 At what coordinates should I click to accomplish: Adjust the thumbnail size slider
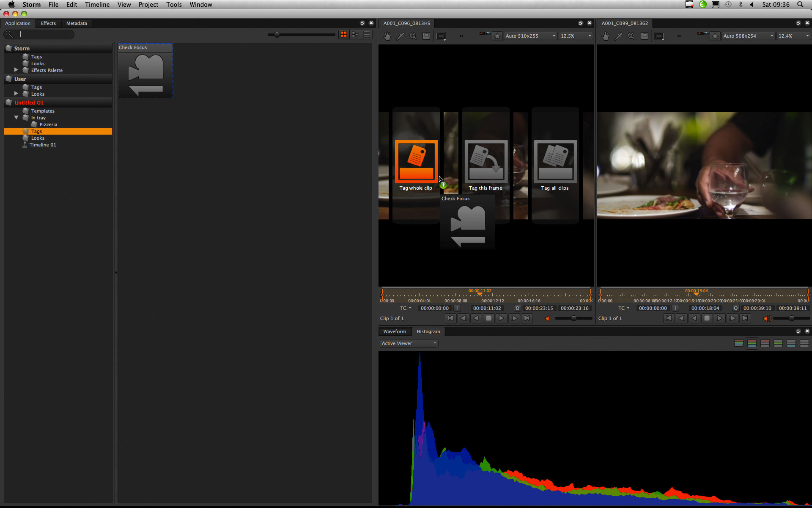coord(277,35)
